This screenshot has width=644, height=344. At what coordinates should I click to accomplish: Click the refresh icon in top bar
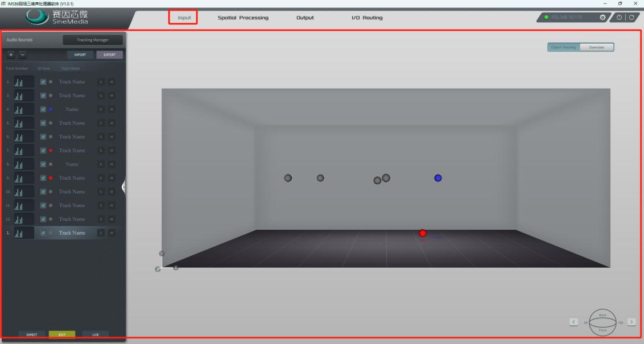point(631,17)
